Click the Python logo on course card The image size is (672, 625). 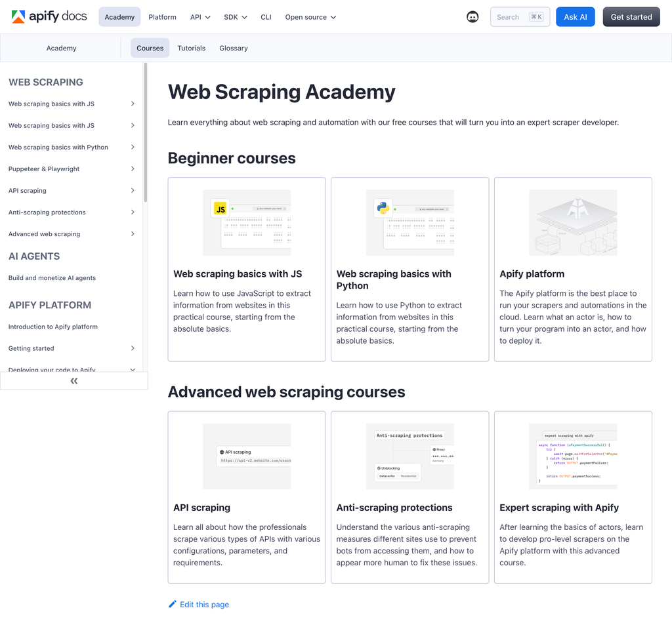tap(383, 208)
